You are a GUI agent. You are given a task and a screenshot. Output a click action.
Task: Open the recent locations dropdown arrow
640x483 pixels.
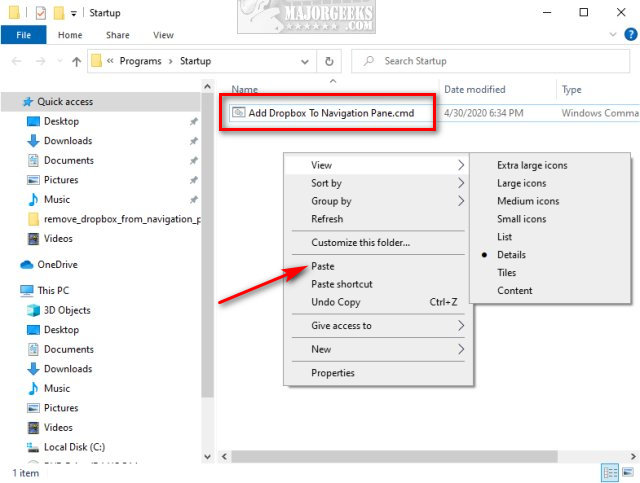coord(60,61)
